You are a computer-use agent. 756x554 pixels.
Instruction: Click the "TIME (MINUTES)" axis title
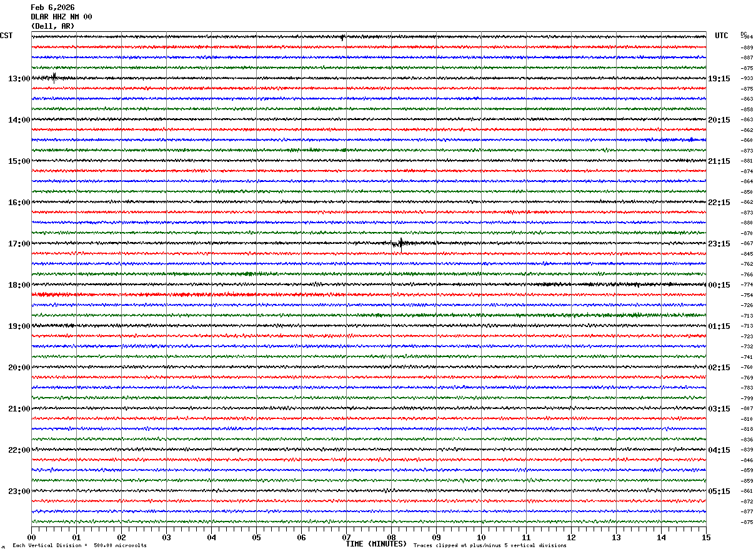376,544
